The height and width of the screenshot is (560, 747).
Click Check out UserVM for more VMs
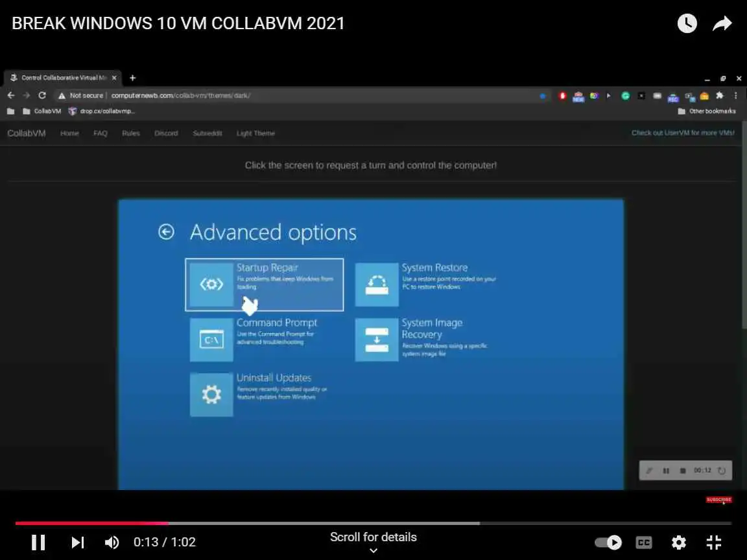click(x=683, y=133)
